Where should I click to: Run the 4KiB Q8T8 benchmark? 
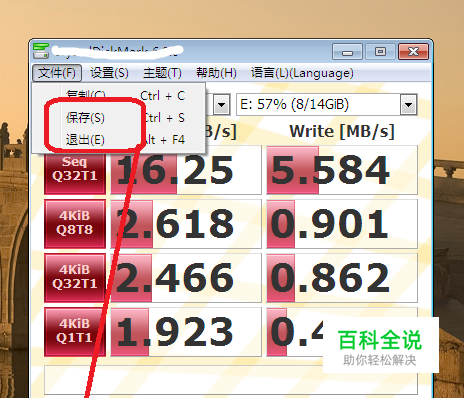click(75, 224)
